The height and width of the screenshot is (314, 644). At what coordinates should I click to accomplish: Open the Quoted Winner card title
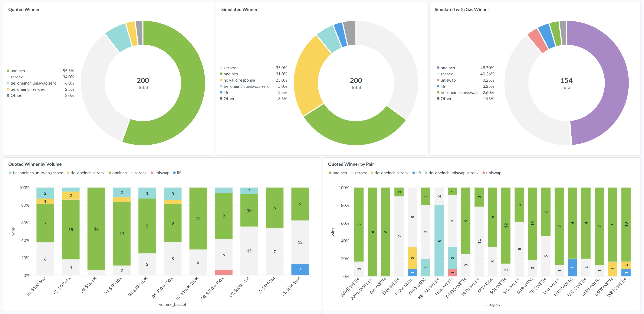[24, 10]
